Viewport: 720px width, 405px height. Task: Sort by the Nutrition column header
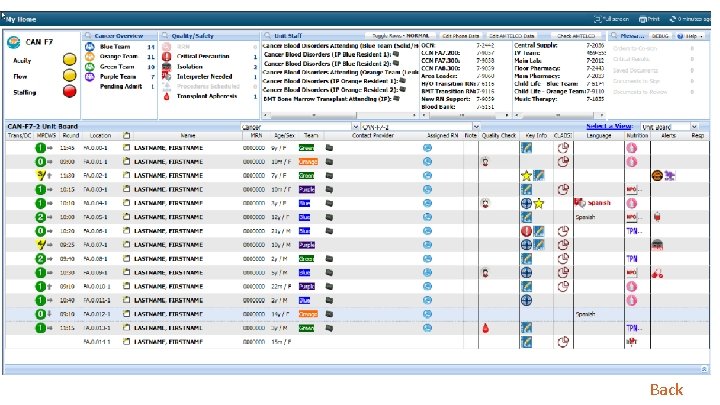(637, 135)
